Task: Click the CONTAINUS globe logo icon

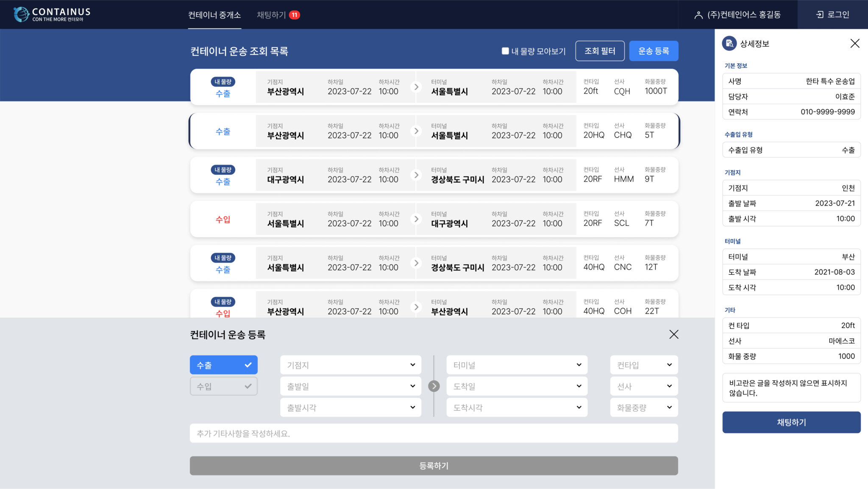Action: click(21, 14)
